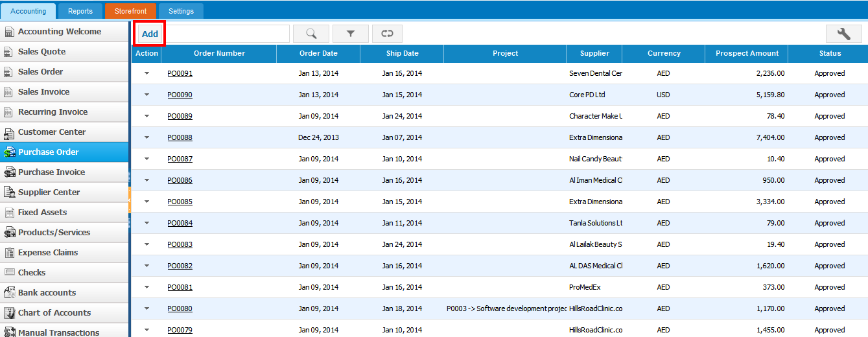
Task: Open the Storefront tab
Action: [x=130, y=11]
